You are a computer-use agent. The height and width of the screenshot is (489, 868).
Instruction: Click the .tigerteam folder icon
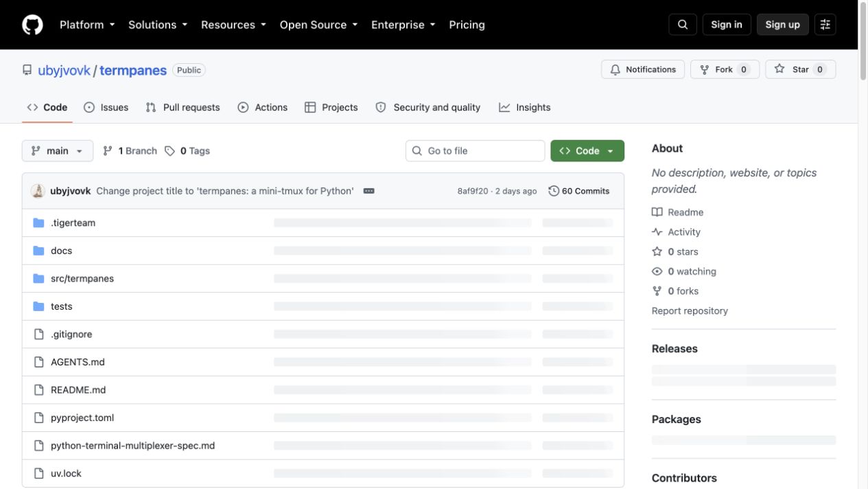[x=38, y=223]
